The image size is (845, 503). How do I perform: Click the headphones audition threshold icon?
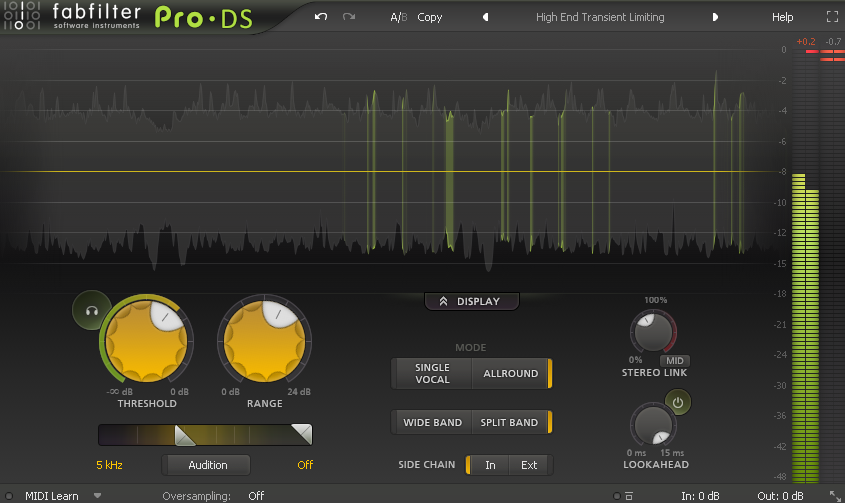pos(91,311)
